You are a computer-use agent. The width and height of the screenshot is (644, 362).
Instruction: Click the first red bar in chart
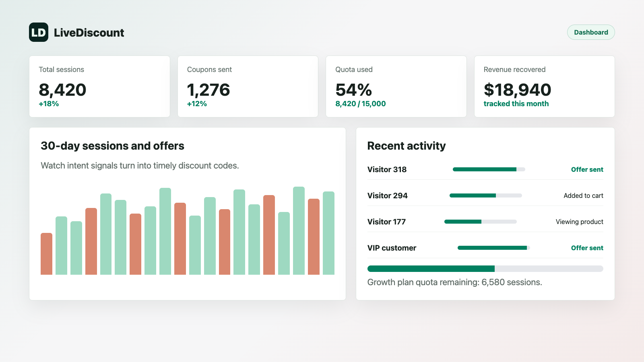pyautogui.click(x=46, y=254)
